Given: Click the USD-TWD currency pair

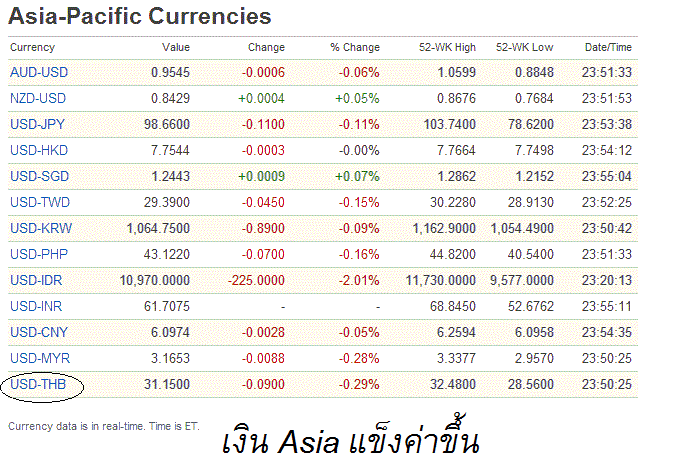Looking at the screenshot, I should [39, 203].
